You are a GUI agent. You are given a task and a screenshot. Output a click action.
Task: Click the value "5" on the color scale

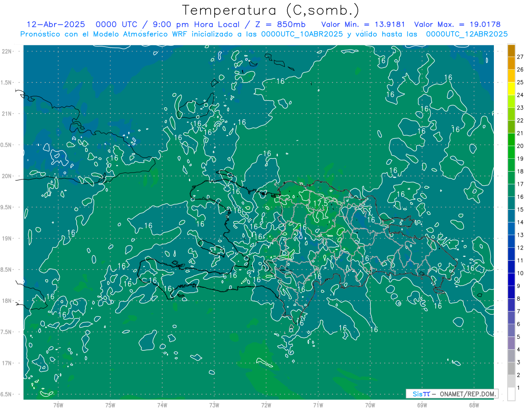pos(519,337)
